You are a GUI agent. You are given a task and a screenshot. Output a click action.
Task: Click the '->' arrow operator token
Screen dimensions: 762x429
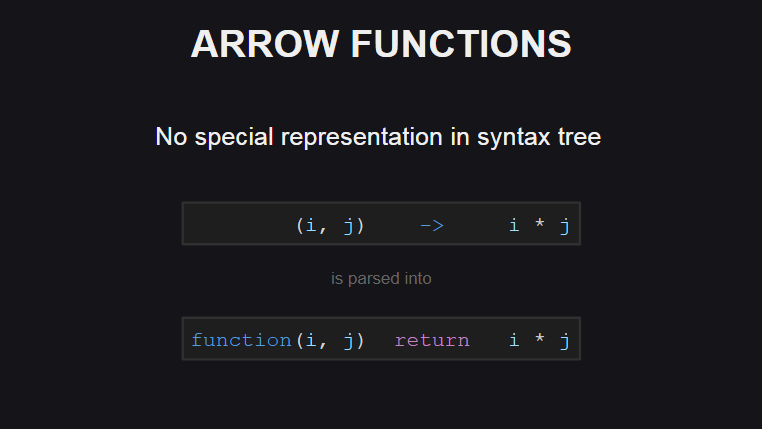tap(431, 225)
